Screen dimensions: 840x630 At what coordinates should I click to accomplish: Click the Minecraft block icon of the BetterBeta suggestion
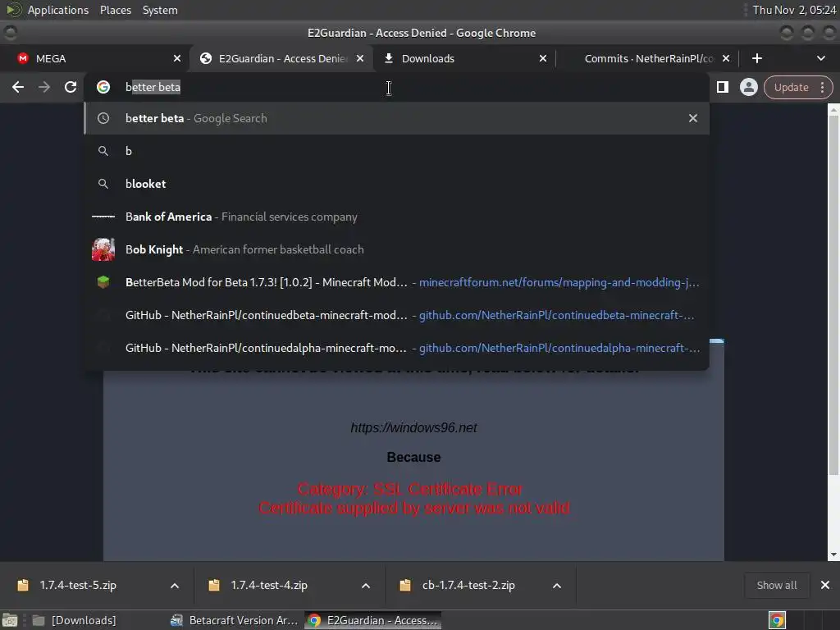(x=103, y=282)
